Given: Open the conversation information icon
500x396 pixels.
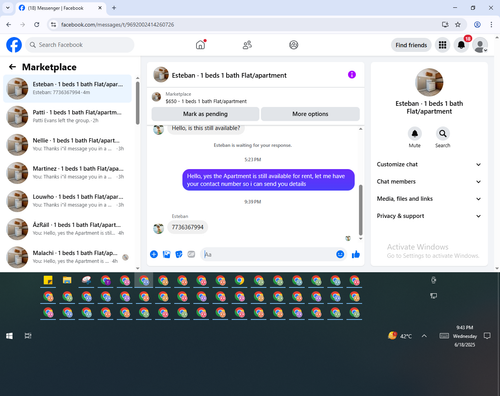Looking at the screenshot, I should (352, 75).
